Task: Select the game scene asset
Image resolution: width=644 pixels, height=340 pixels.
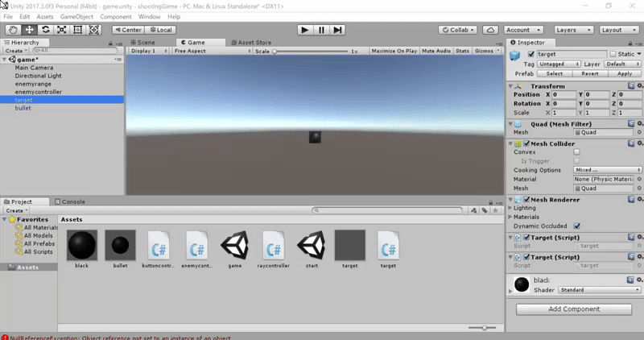Action: (x=235, y=245)
